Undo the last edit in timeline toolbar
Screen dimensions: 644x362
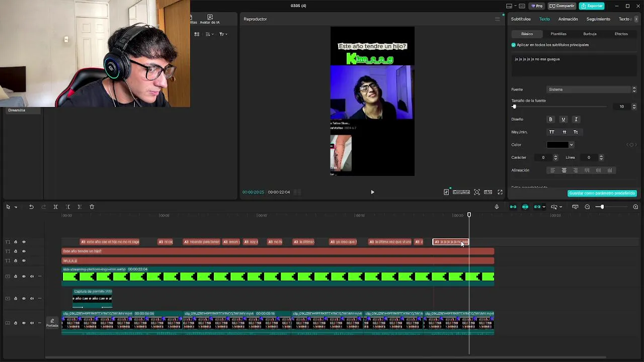pyautogui.click(x=31, y=207)
